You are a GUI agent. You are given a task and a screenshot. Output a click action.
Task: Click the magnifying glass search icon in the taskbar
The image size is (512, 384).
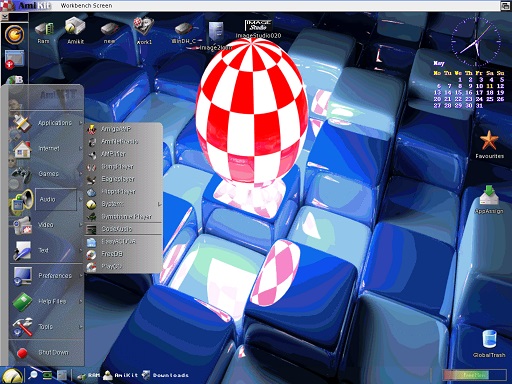coord(32,375)
